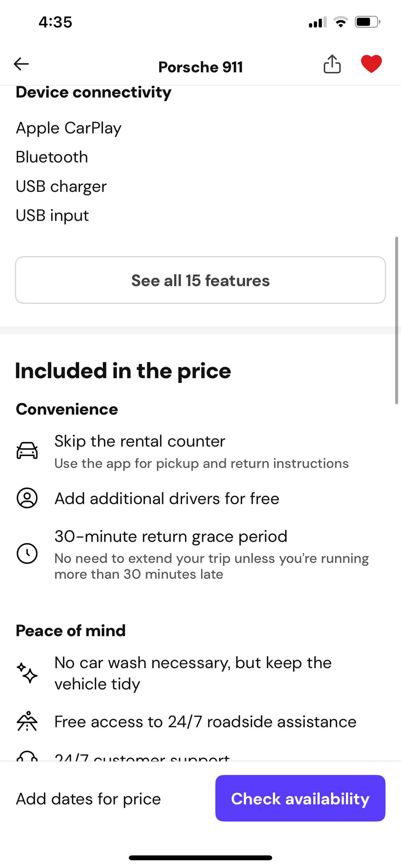Viewport: 401px width, 868px height.
Task: Open the share sheet icon
Action: click(332, 64)
